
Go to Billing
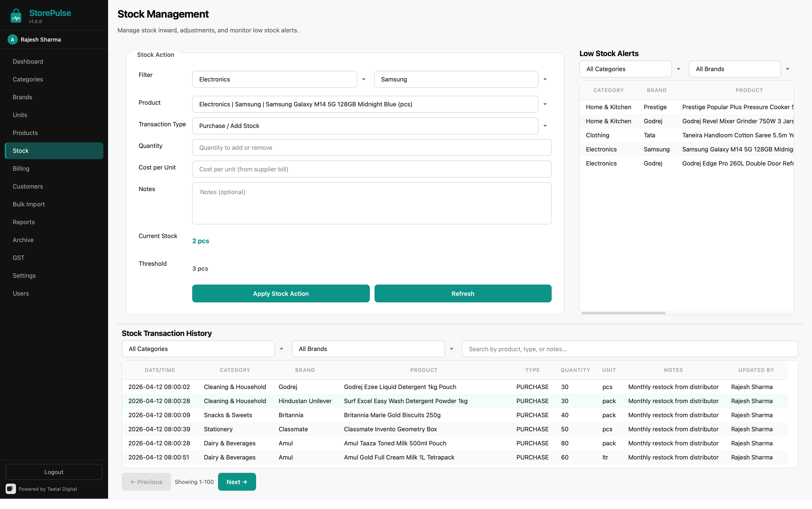click(x=54, y=168)
